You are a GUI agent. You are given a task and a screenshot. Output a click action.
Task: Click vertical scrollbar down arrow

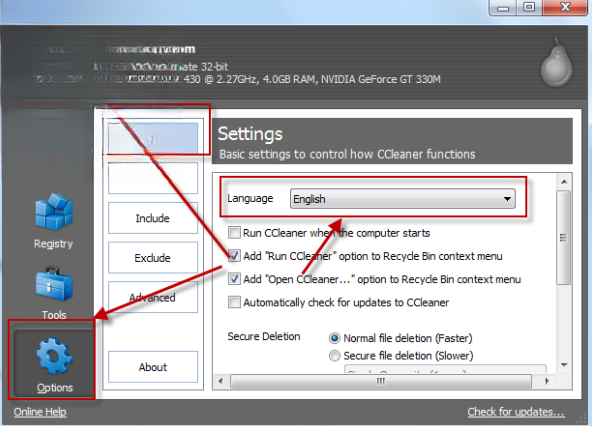click(x=564, y=365)
